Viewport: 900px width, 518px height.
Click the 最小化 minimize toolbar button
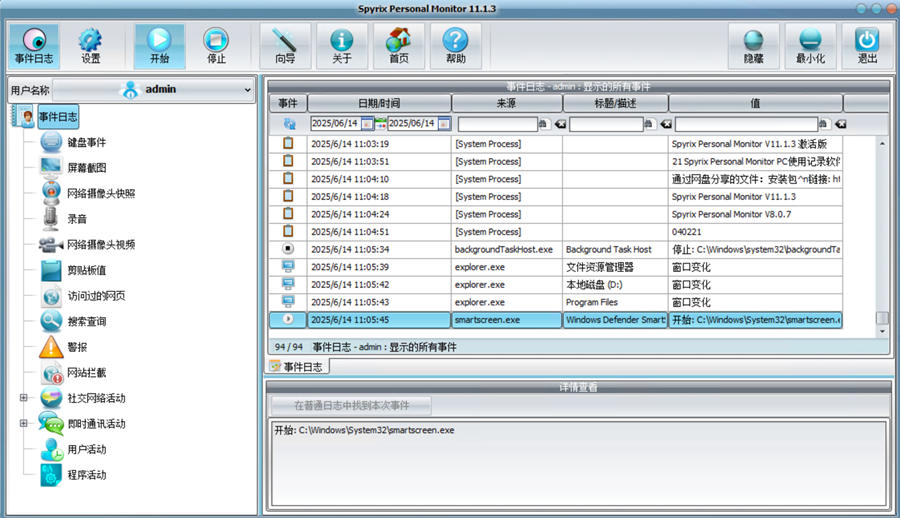[x=810, y=46]
